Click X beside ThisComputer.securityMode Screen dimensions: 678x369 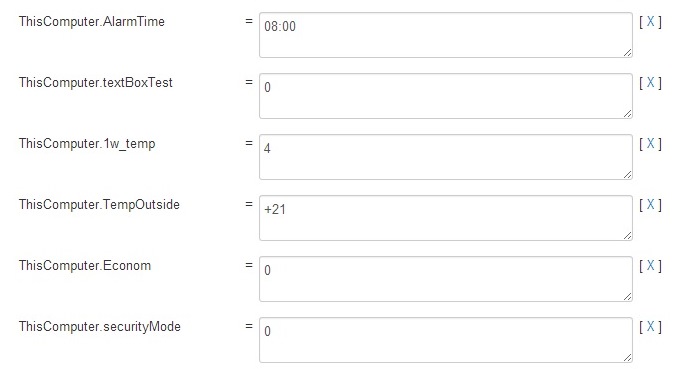coord(650,327)
